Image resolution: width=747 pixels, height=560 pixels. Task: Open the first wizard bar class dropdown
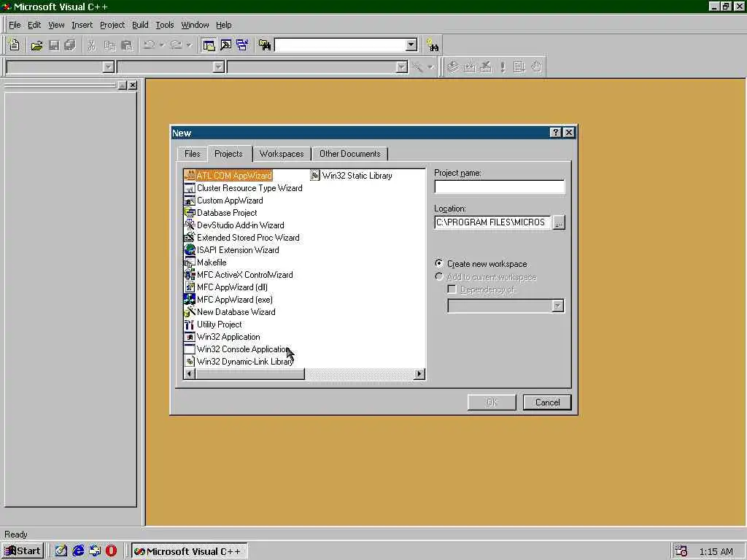(x=108, y=67)
